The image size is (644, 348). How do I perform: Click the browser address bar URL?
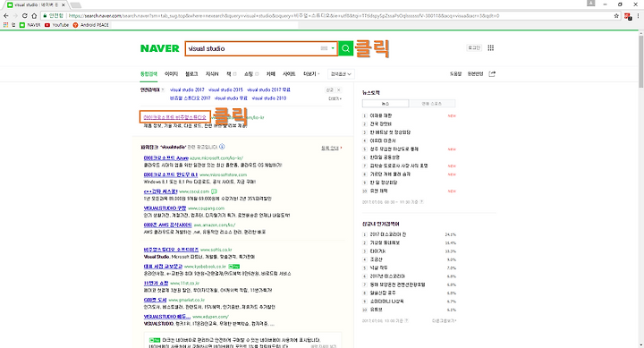tap(284, 15)
